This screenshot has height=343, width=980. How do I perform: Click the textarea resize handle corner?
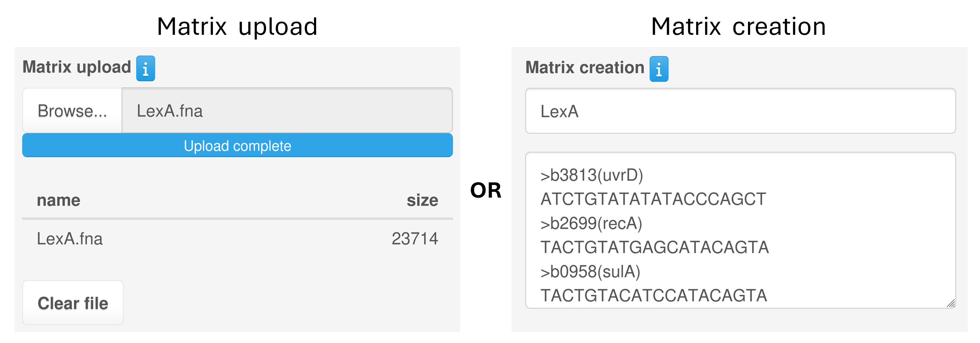tap(951, 303)
